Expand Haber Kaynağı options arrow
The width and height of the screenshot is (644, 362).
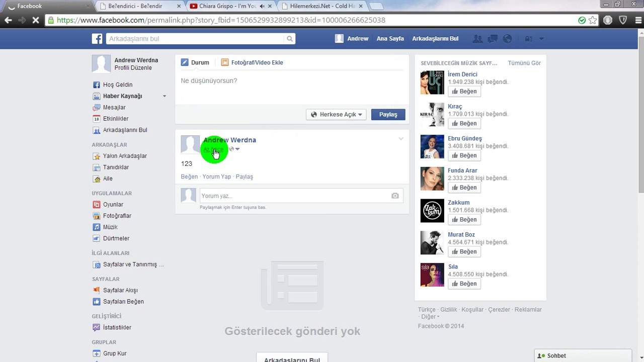164,96
